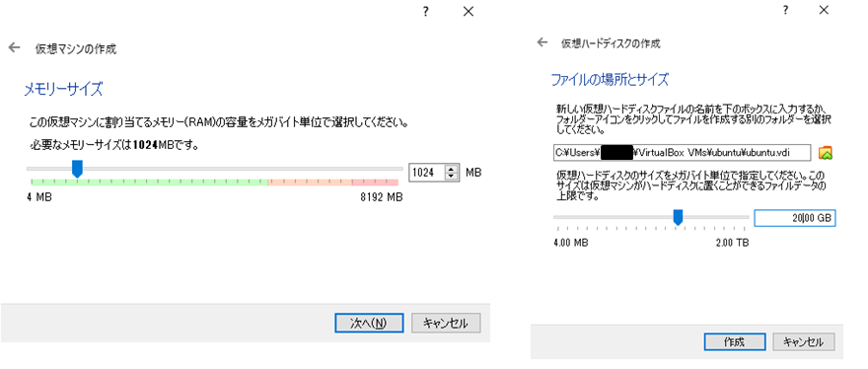Click the 必要なメモリーサイズは1024MBです text

(114, 146)
